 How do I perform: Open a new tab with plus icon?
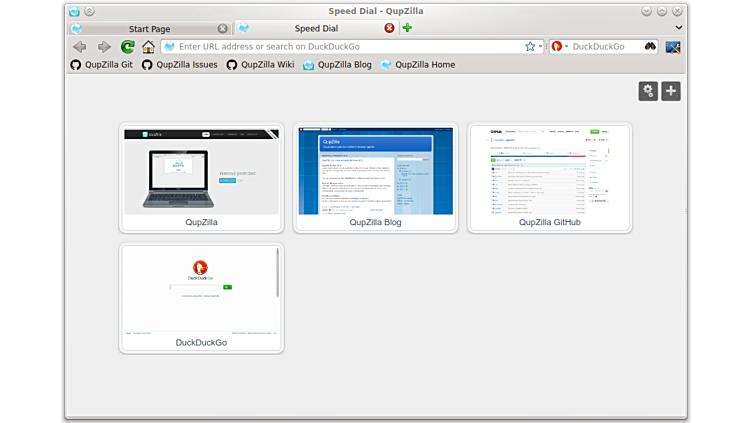407,28
